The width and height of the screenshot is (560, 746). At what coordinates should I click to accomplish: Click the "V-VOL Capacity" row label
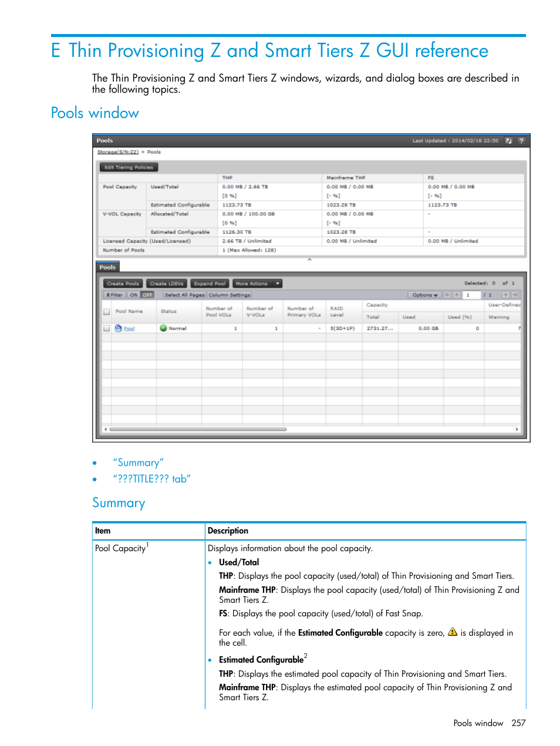[122, 214]
